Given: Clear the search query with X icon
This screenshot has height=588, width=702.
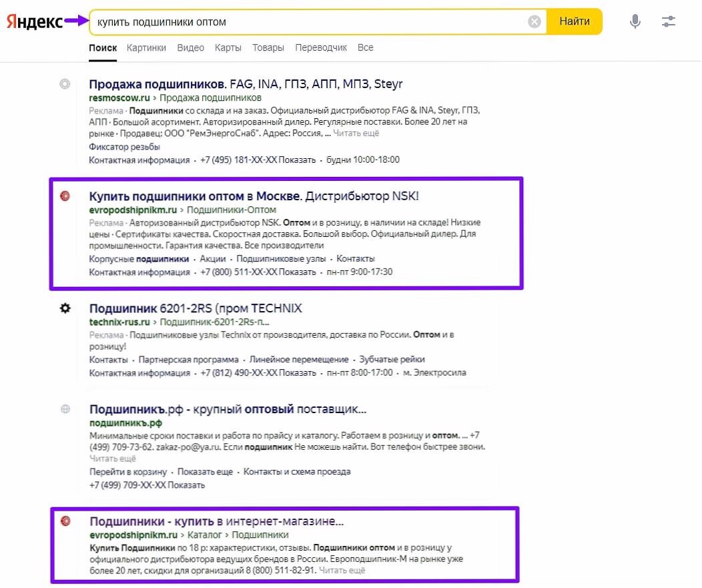Looking at the screenshot, I should [534, 21].
